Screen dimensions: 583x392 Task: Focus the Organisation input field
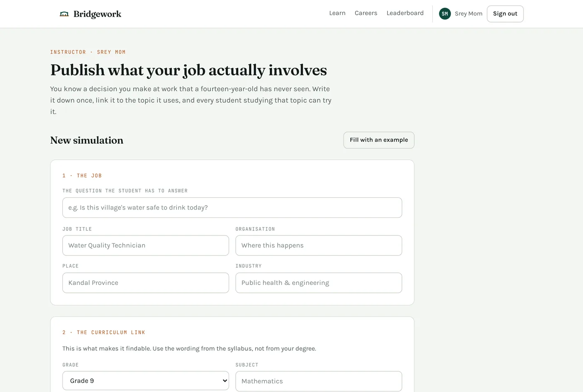click(319, 245)
